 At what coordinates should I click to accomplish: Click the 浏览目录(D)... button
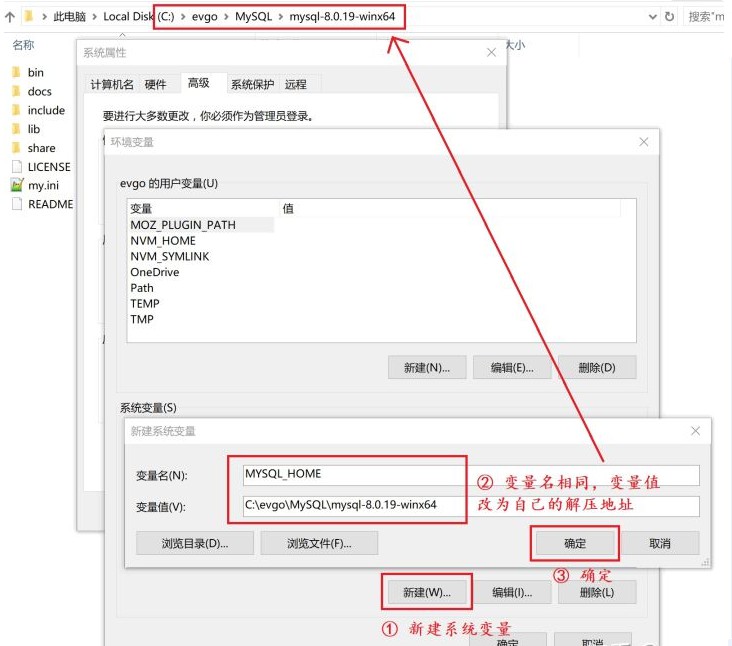click(195, 543)
